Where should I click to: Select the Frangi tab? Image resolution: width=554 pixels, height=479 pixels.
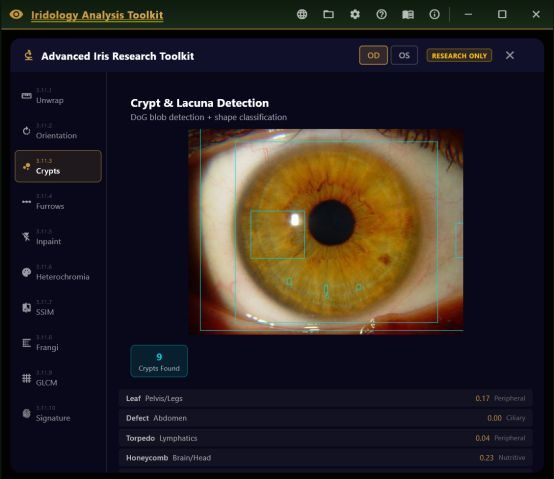[58, 343]
